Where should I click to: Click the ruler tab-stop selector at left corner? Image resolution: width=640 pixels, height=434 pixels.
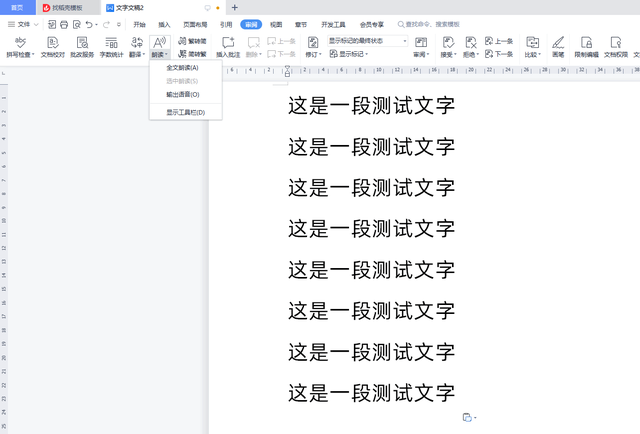4,73
